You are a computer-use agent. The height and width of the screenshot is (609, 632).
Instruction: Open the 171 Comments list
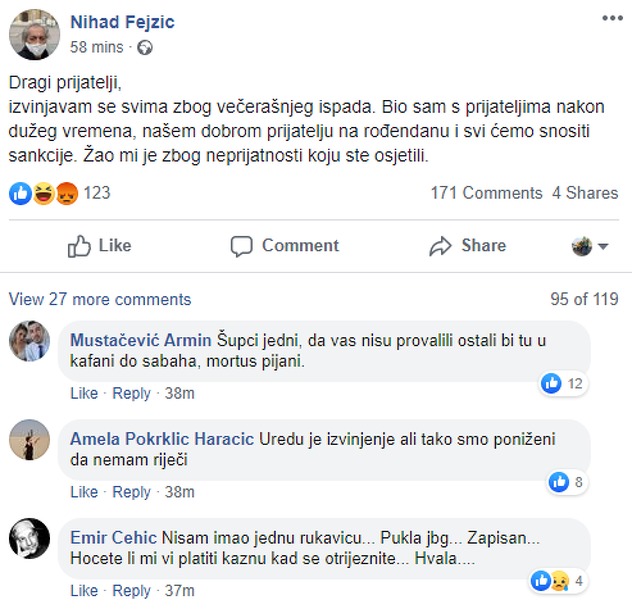pyautogui.click(x=486, y=193)
